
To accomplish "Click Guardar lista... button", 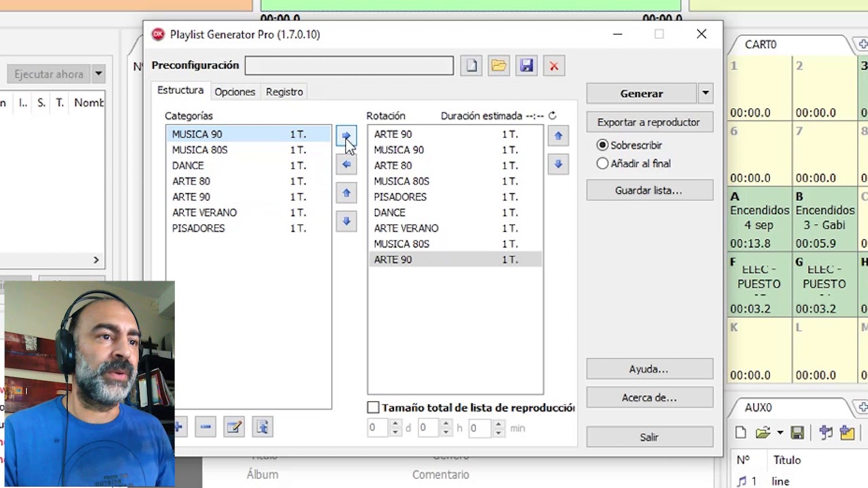I will click(649, 190).
